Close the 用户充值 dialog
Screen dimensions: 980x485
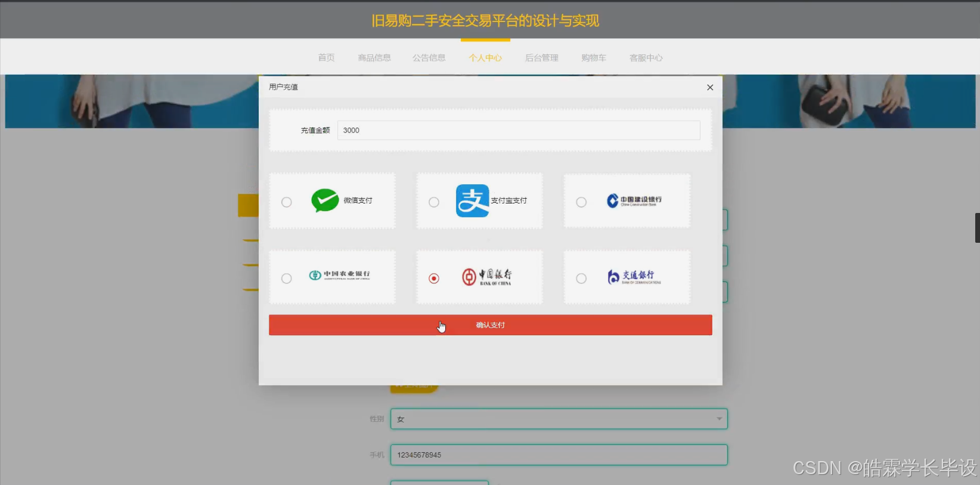pyautogui.click(x=710, y=87)
